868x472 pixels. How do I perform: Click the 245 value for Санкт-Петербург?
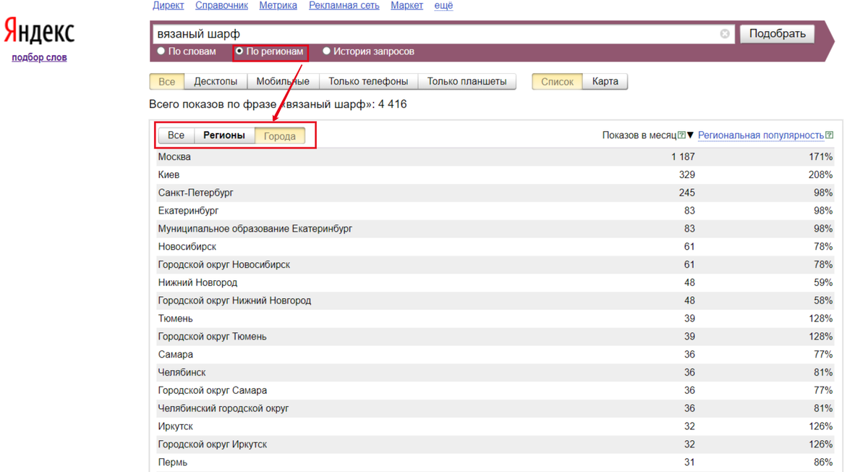(x=687, y=193)
